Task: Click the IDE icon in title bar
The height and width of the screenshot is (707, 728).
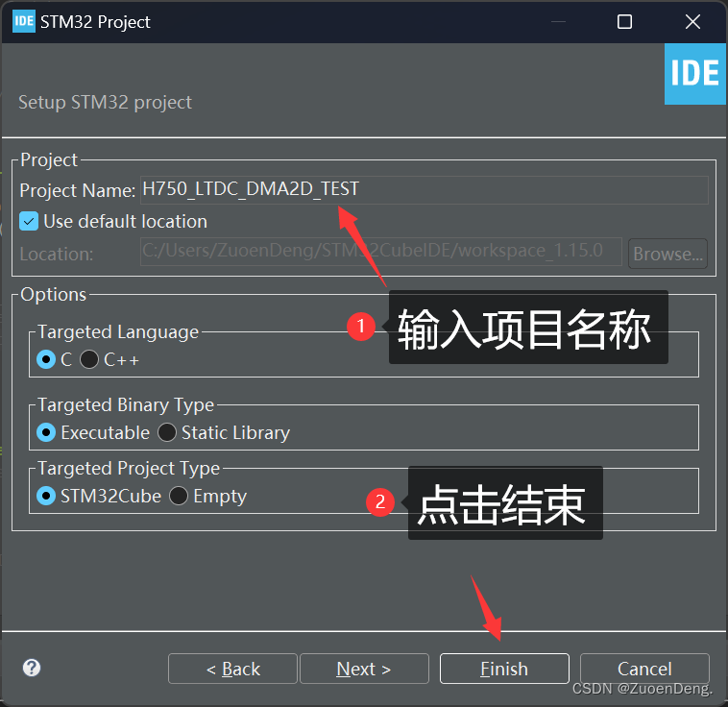Action: point(24,21)
